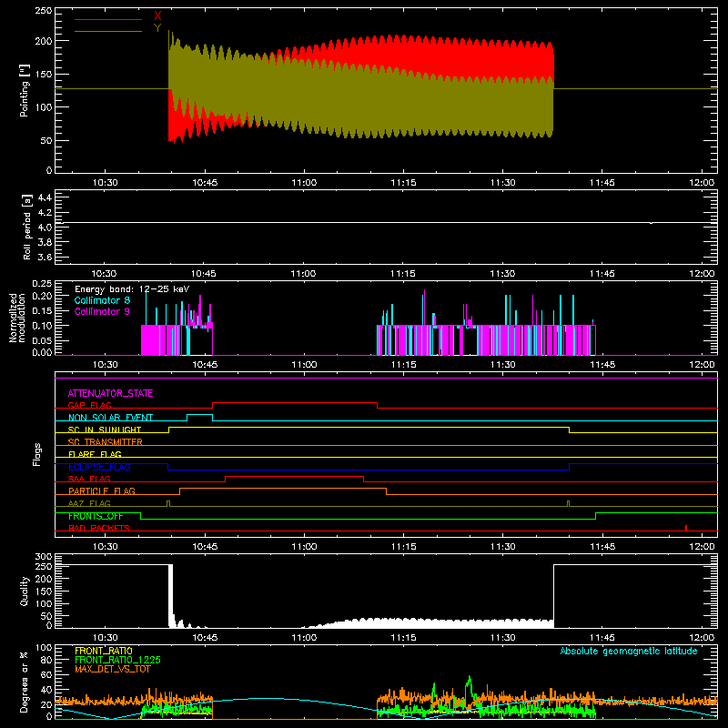
Task: Click the SC_IN_SUNLIGHT flag label
Action: click(105, 430)
